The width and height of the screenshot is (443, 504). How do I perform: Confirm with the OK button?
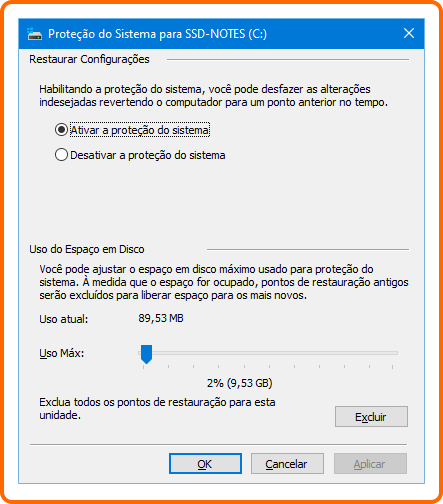(205, 464)
